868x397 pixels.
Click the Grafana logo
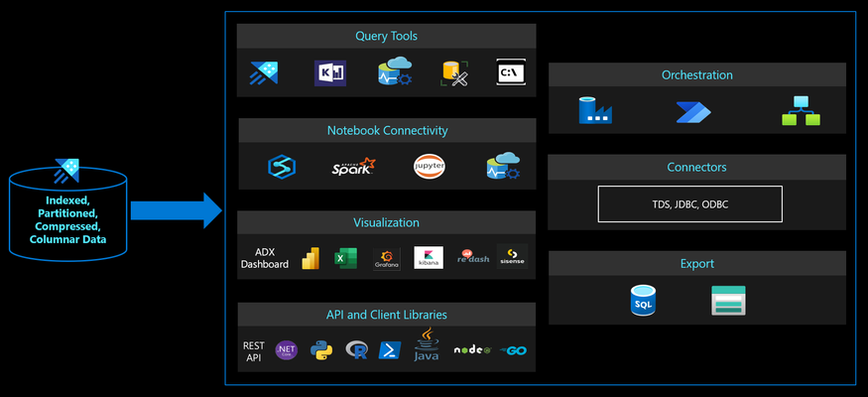(387, 258)
